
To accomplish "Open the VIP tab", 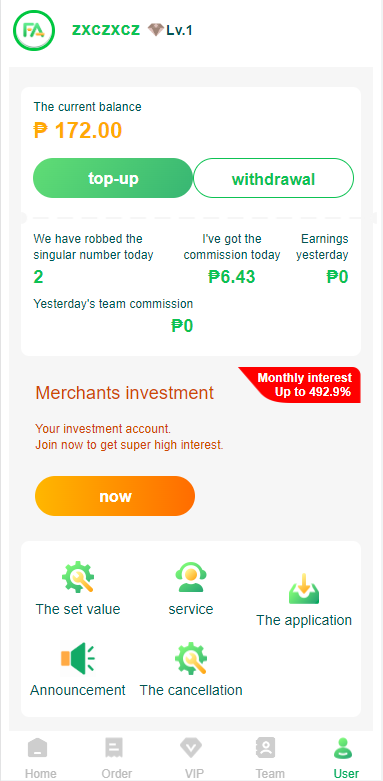I will pos(191,759).
